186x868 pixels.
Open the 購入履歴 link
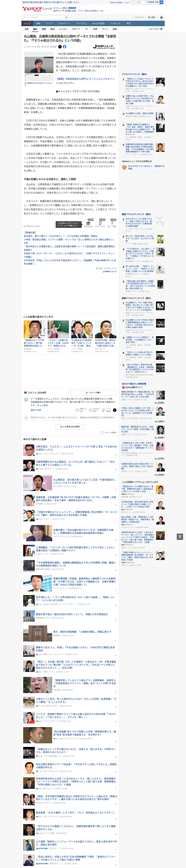point(152,18)
